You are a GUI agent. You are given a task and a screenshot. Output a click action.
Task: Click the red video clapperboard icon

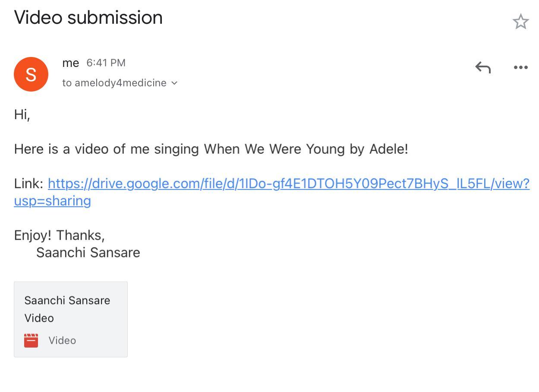(x=31, y=341)
